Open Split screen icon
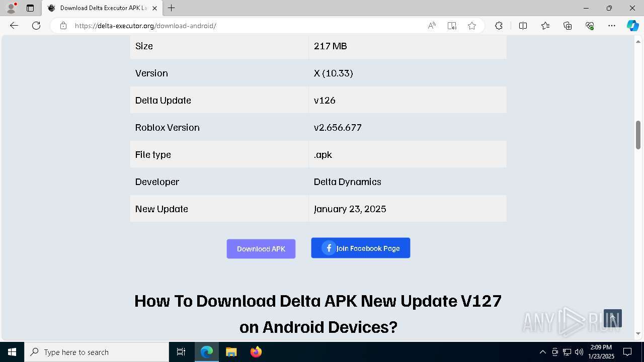 (523, 26)
